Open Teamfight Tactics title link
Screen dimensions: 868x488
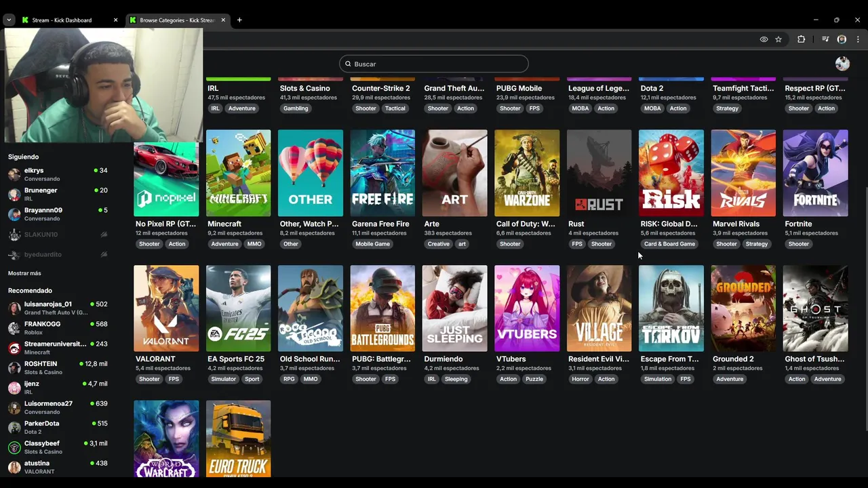743,88
